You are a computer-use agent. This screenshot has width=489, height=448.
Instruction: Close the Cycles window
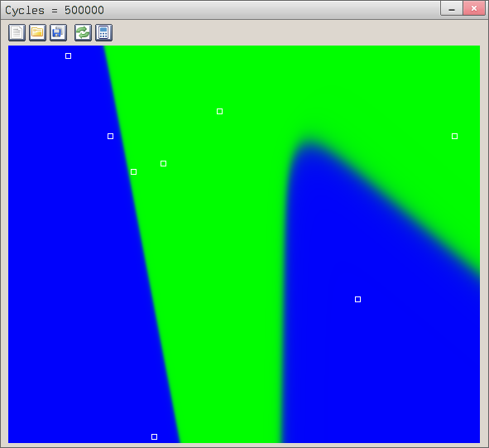pos(474,8)
